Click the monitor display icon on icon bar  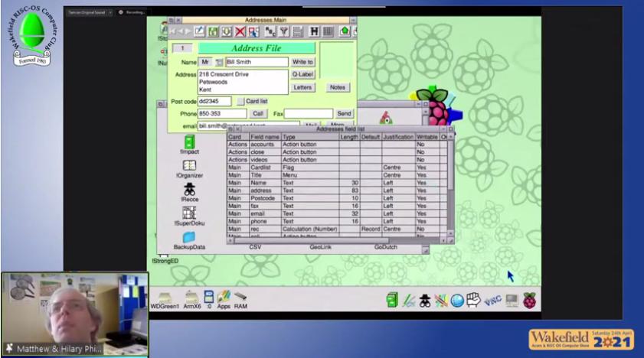point(512,301)
